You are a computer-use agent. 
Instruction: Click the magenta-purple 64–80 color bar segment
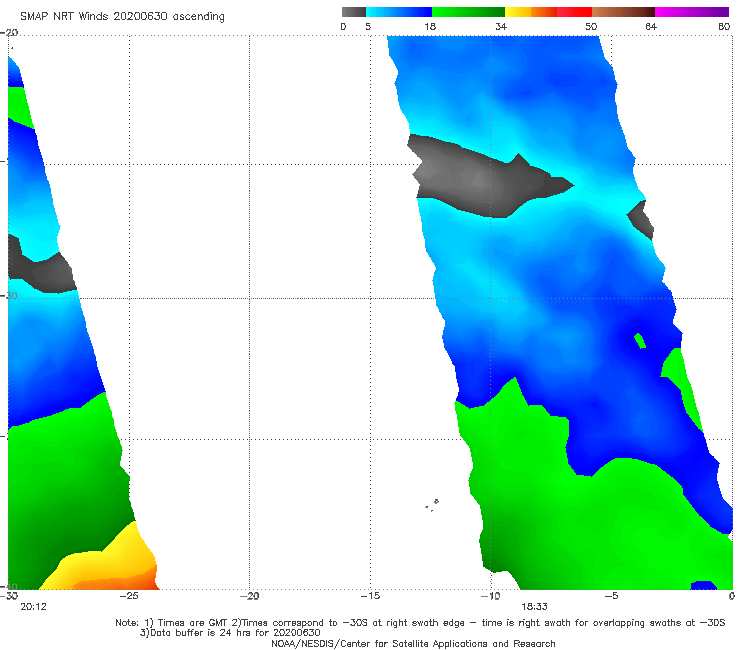(x=692, y=12)
